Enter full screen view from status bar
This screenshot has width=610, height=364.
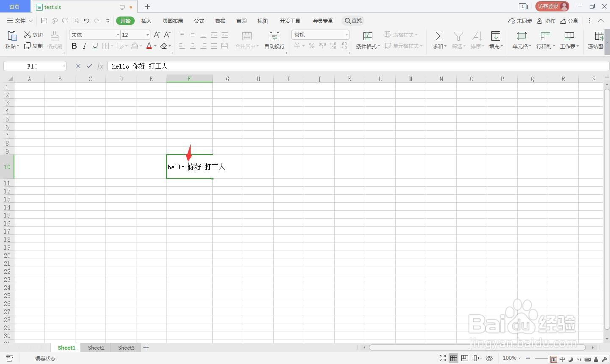[x=443, y=358]
